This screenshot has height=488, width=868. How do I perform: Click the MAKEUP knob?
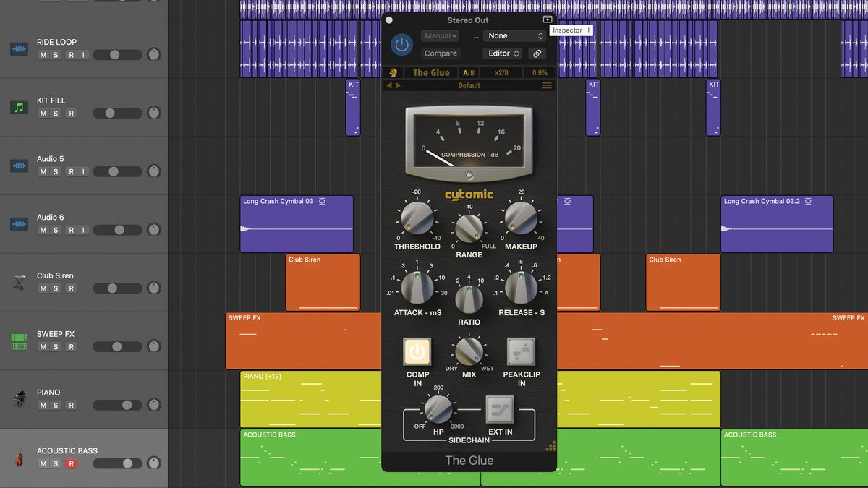pyautogui.click(x=521, y=218)
